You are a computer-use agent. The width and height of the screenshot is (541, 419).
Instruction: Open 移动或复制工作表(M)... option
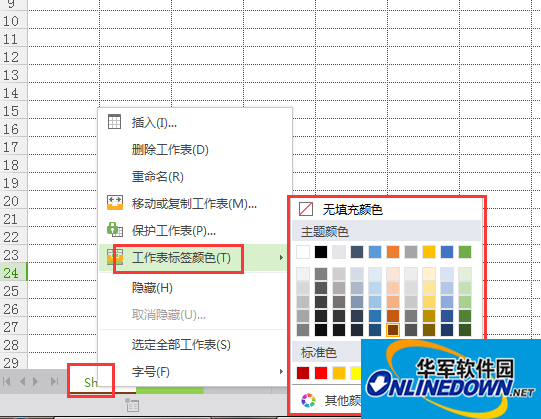pos(194,204)
